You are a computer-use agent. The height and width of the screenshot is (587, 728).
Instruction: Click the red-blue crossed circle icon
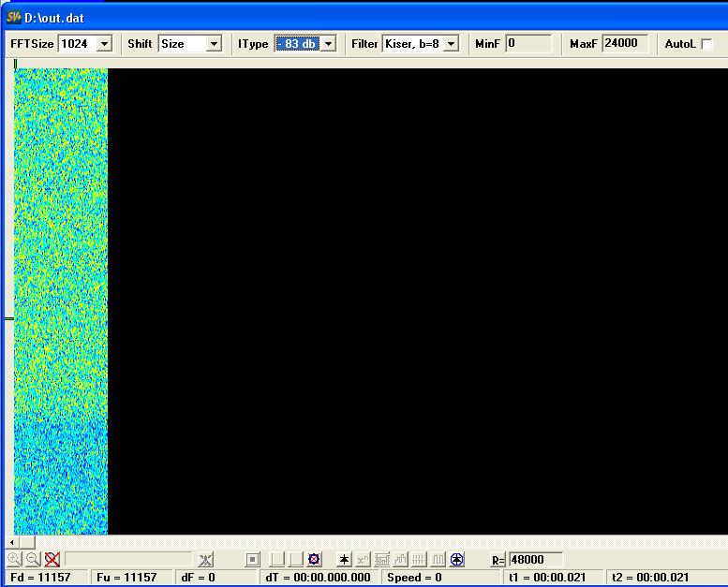point(314,560)
